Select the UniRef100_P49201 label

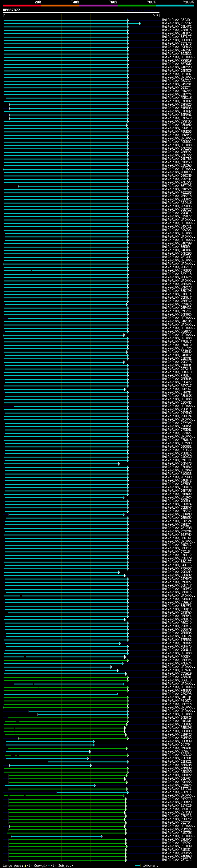(x=177, y=85)
